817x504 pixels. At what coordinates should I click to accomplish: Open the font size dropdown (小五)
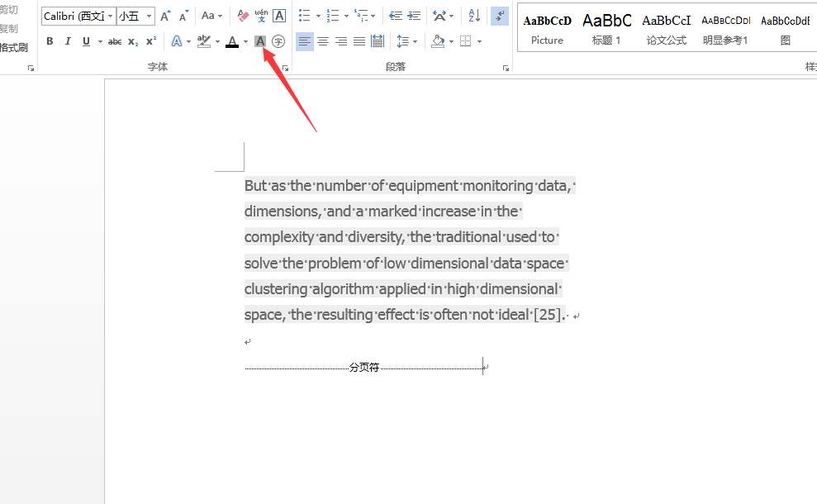(x=149, y=17)
